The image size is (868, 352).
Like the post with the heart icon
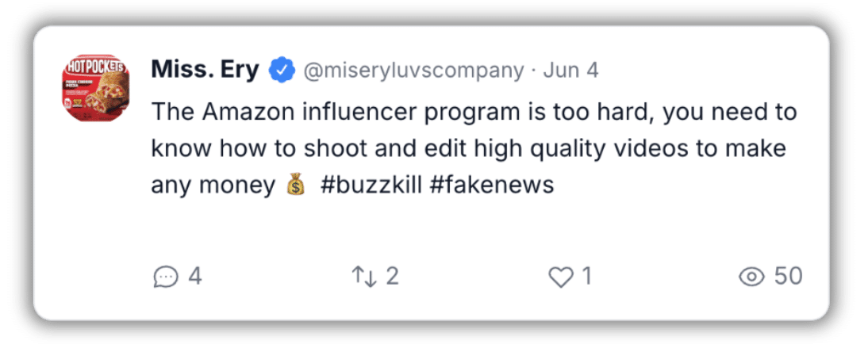point(561,277)
